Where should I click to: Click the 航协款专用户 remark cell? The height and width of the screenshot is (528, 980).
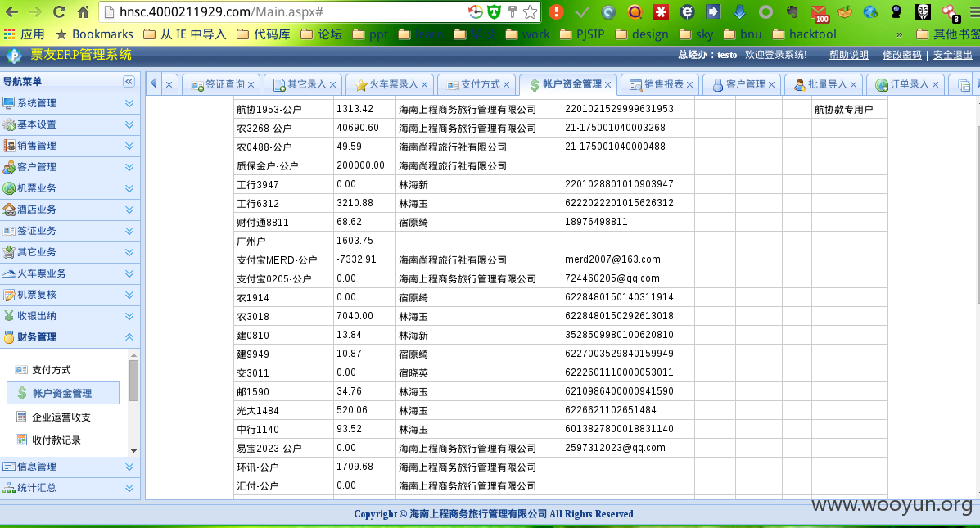point(850,110)
